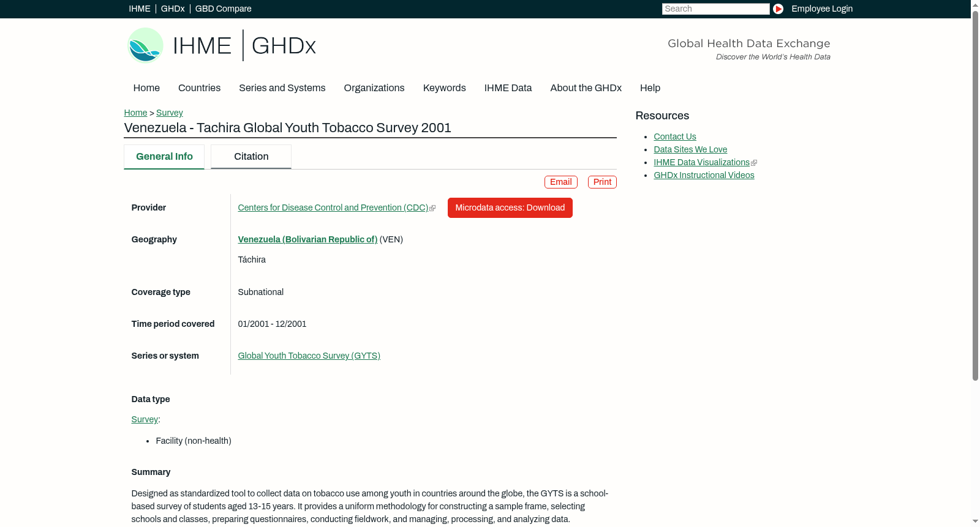
Task: Open the Employee Login link
Action: pyautogui.click(x=822, y=9)
